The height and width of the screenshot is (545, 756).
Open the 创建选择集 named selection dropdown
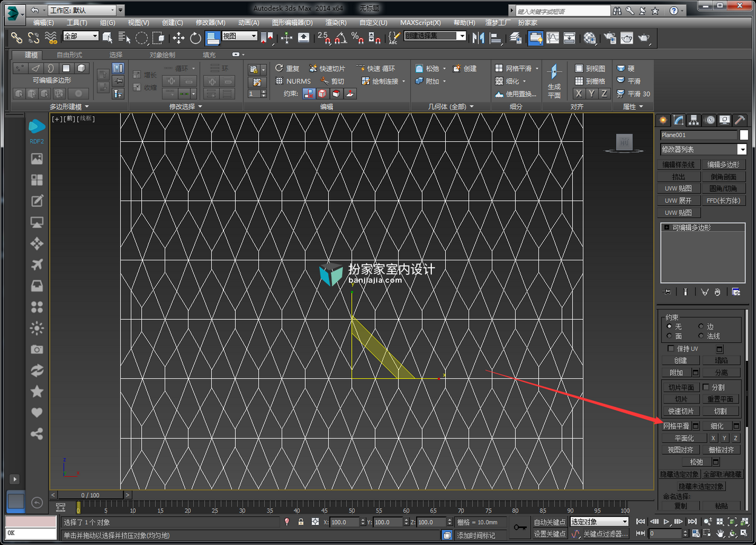click(x=436, y=36)
